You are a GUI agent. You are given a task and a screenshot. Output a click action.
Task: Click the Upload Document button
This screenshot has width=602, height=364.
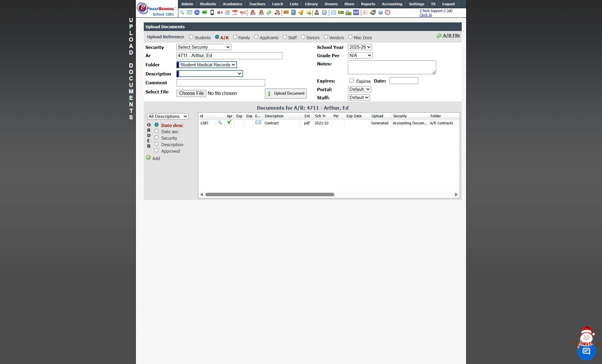click(x=286, y=93)
